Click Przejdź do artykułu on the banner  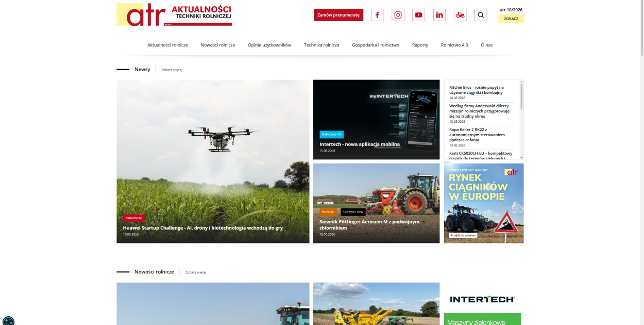(x=463, y=235)
